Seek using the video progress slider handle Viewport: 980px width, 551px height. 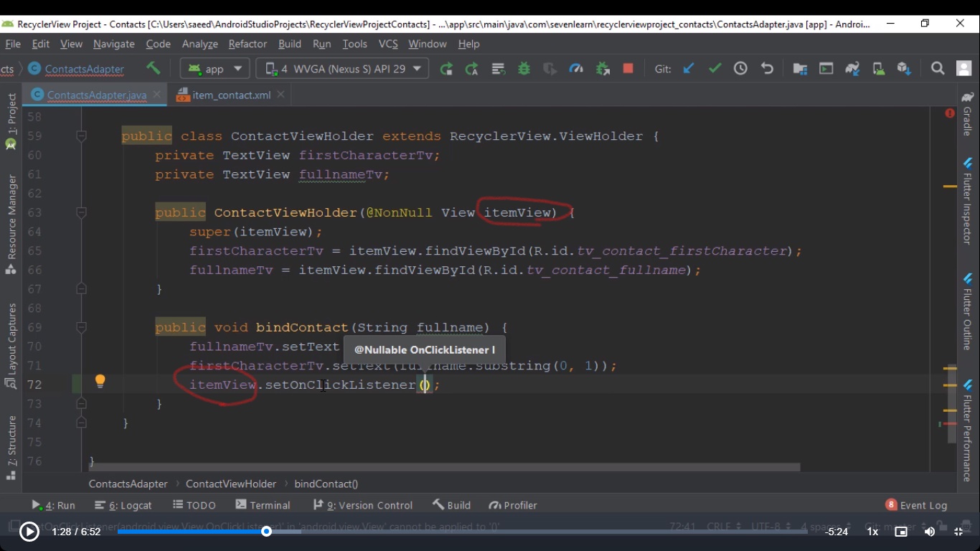click(x=266, y=532)
